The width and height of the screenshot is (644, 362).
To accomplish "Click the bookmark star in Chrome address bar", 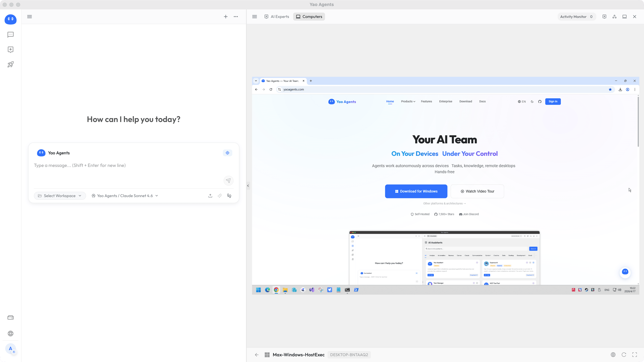I will (x=610, y=89).
